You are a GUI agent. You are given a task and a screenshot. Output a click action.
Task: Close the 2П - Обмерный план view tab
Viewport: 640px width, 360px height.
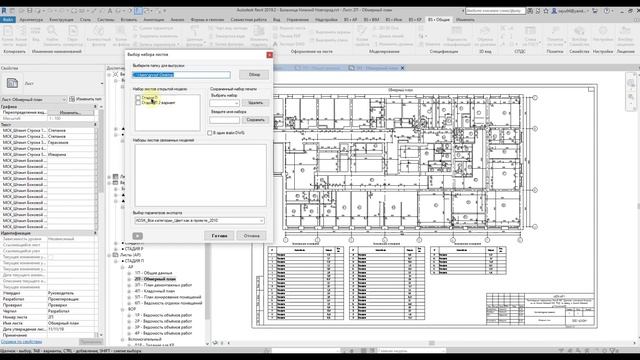402,68
